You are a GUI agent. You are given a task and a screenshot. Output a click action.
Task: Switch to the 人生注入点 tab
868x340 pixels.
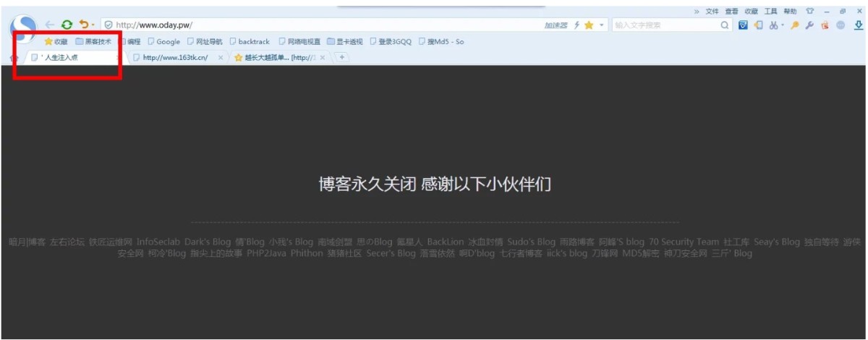pos(75,58)
